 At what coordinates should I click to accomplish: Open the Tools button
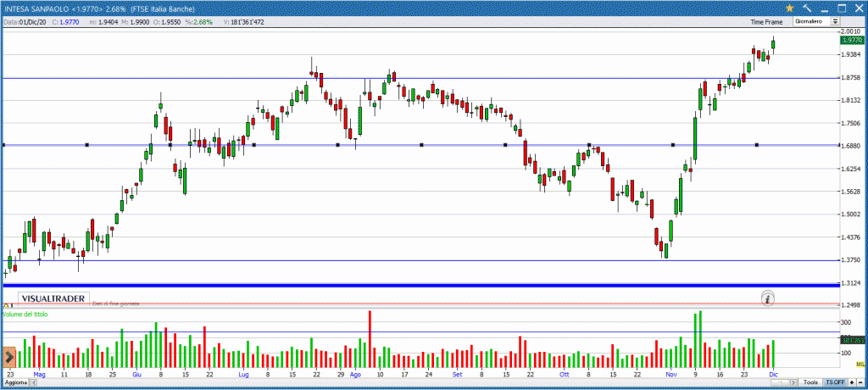(811, 382)
